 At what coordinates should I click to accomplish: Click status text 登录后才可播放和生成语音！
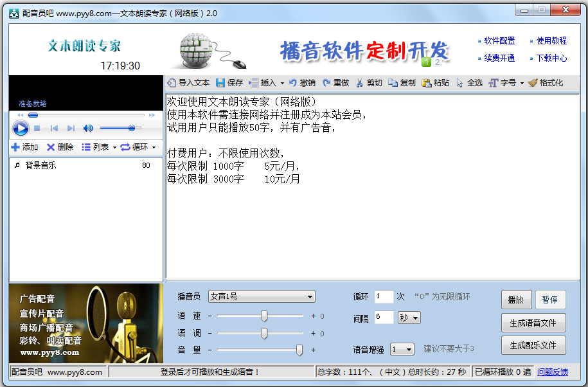[210, 372]
